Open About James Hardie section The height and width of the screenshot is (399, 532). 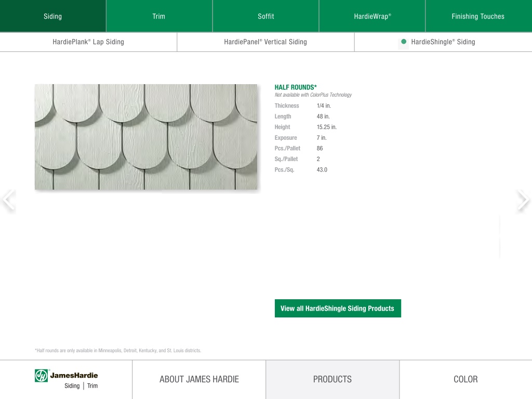click(x=199, y=379)
